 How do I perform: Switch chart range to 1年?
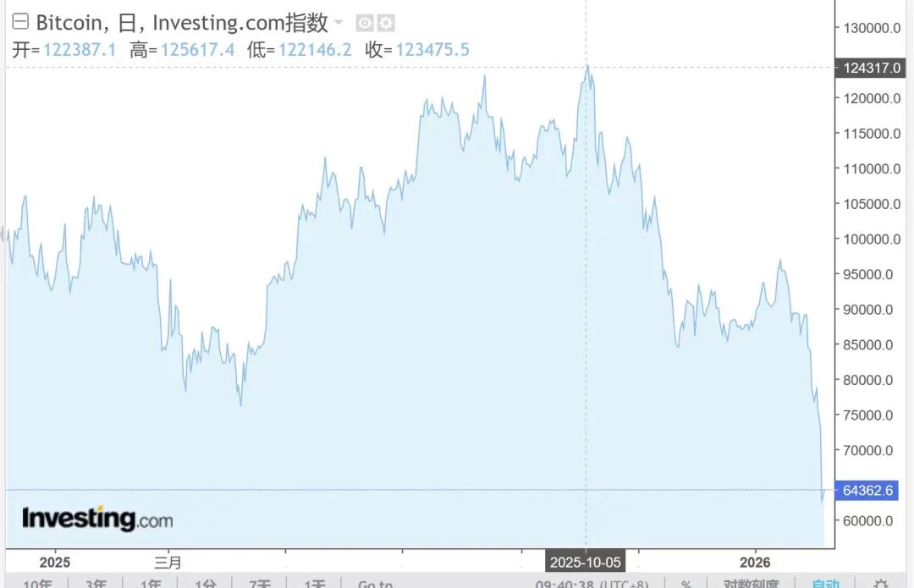[x=151, y=584]
